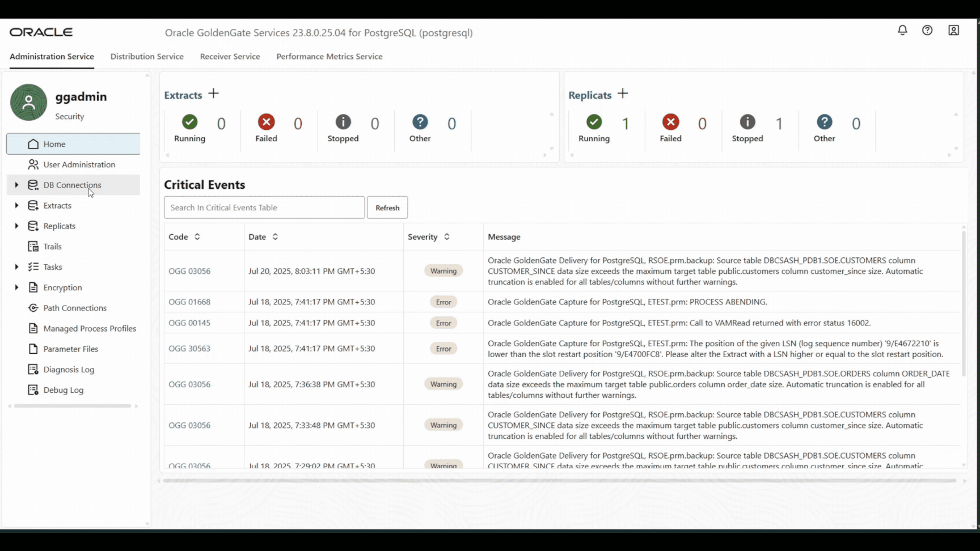Expand the Replicats tree node
Screen dimensions: 980x551
[16, 226]
